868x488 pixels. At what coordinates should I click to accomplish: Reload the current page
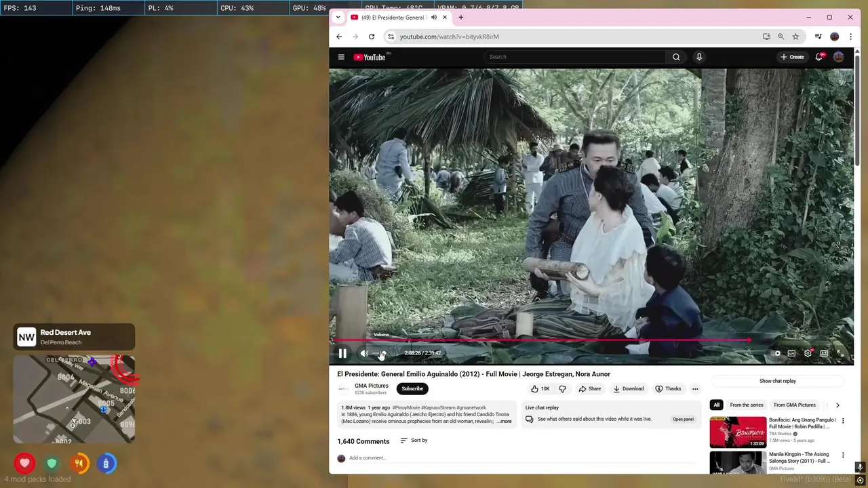(x=372, y=37)
